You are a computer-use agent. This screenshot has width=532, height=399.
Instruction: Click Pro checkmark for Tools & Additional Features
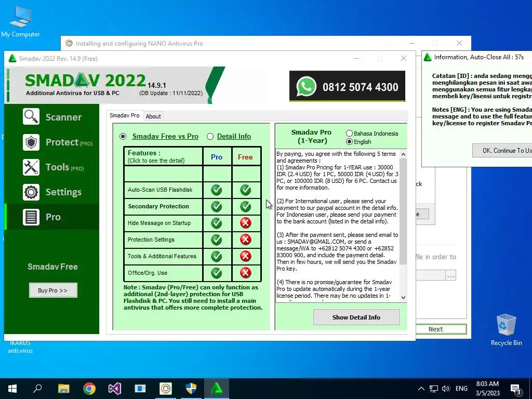tap(217, 256)
